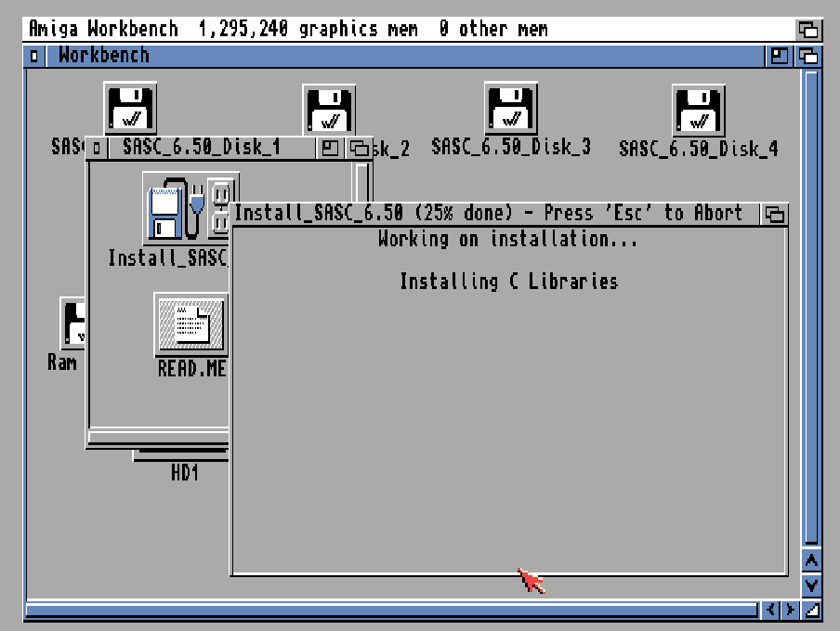The image size is (840, 631).
Task: Click the Amiga Workbench screen title bar
Action: pos(409,29)
